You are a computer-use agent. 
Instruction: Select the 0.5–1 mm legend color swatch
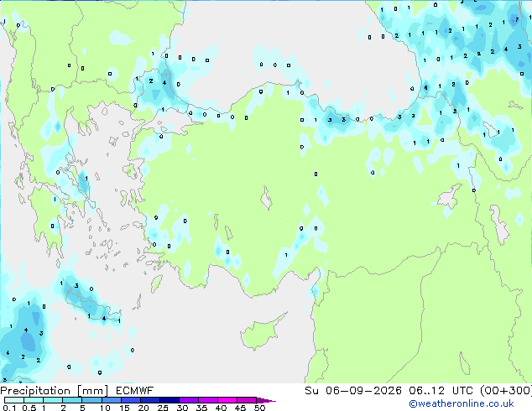[34, 400]
